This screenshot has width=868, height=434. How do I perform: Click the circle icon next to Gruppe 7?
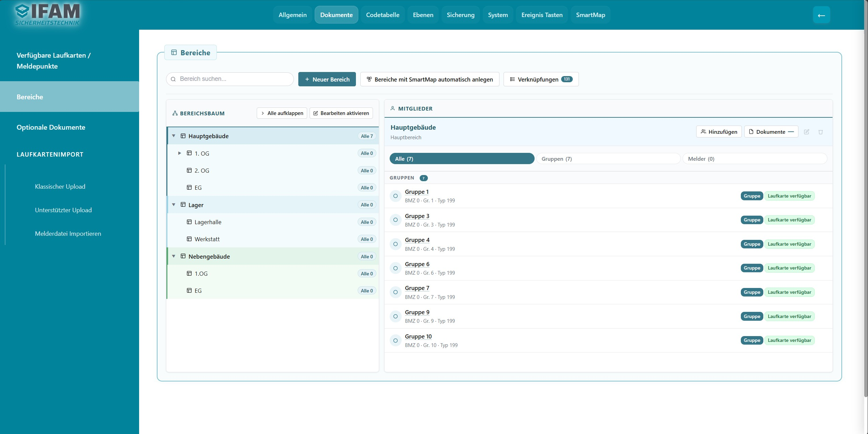(395, 292)
